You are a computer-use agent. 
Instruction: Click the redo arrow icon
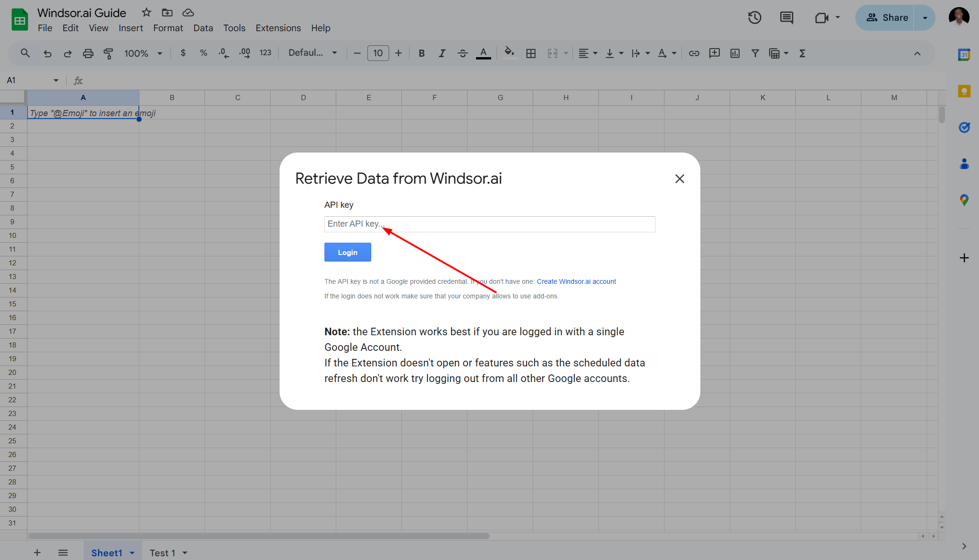pyautogui.click(x=68, y=53)
